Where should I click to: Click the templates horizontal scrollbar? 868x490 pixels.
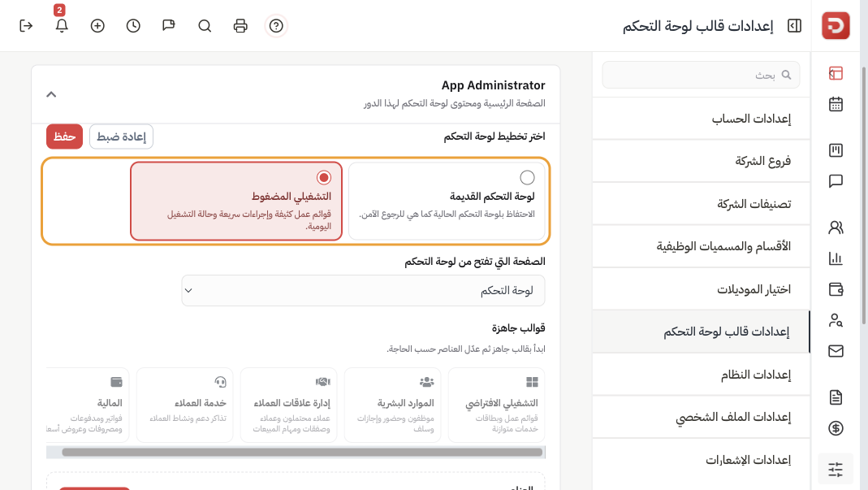(x=302, y=453)
